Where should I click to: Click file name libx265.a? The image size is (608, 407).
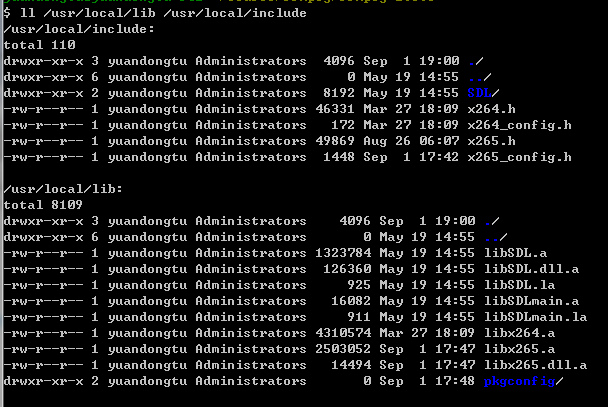coord(519,349)
